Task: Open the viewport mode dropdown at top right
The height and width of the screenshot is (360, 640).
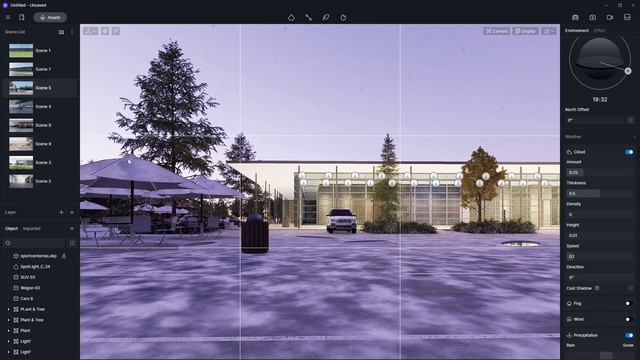Action: pyautogui.click(x=549, y=31)
